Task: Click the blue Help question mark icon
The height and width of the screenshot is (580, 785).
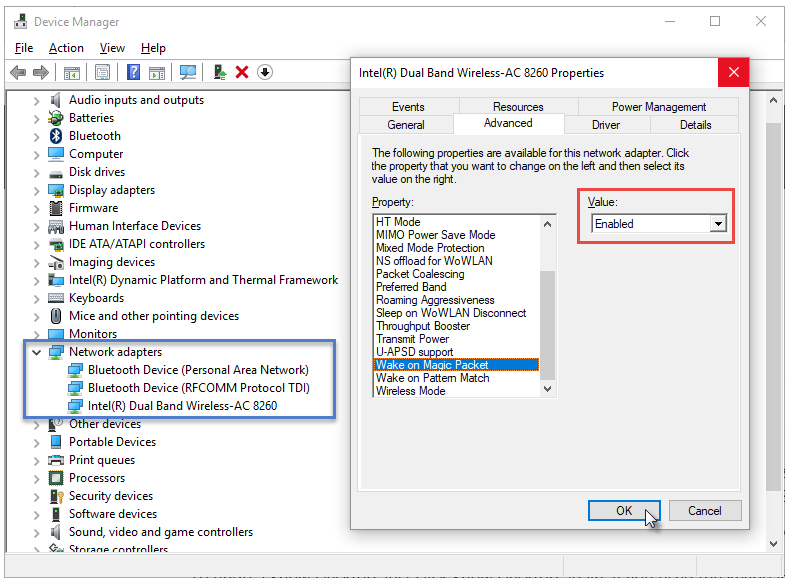Action: pyautogui.click(x=133, y=72)
